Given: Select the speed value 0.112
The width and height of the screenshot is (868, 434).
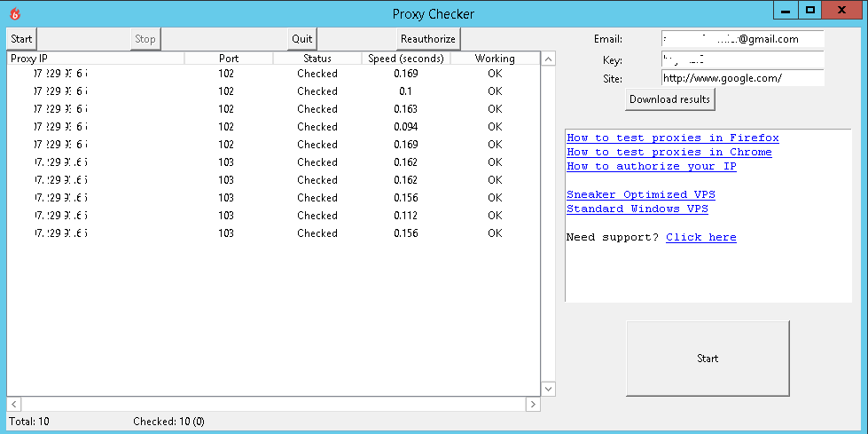Looking at the screenshot, I should point(406,215).
